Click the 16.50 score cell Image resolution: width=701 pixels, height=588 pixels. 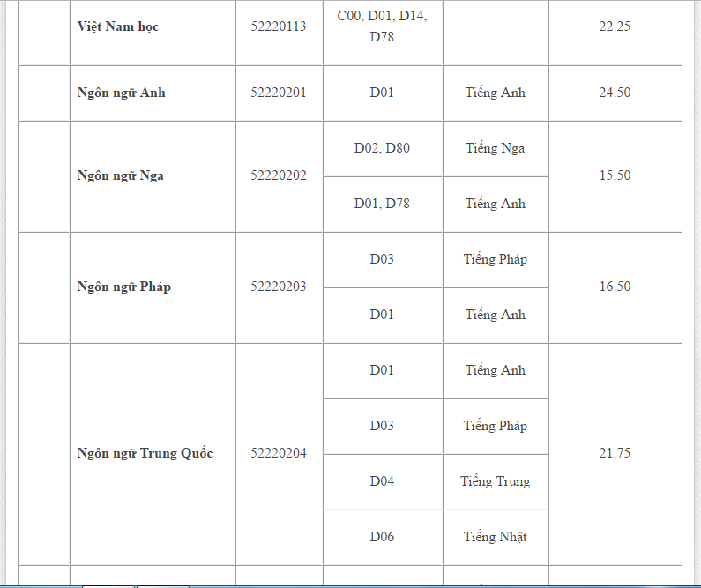coord(615,287)
